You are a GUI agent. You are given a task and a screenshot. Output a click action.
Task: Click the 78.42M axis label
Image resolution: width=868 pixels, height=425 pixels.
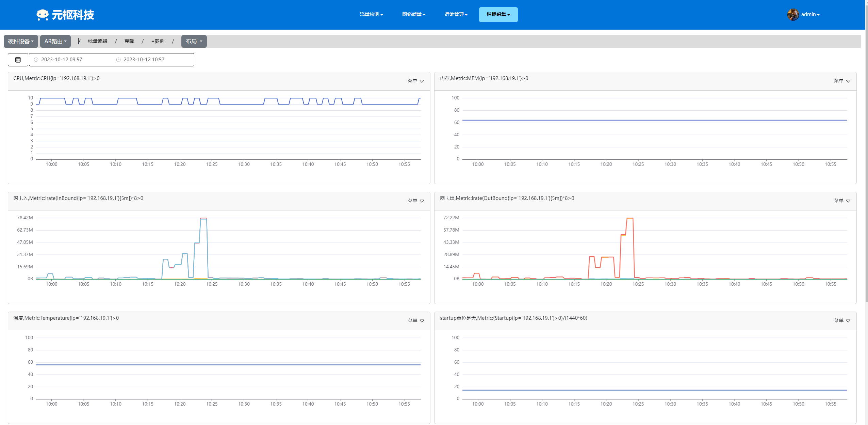(25, 218)
